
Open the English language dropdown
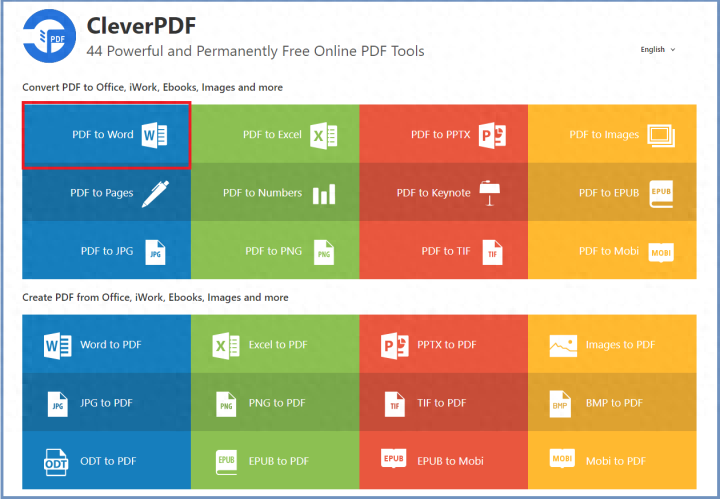(658, 50)
